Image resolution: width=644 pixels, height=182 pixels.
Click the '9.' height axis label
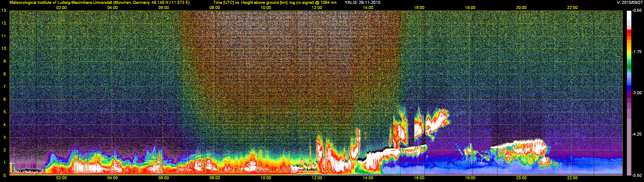pos(5,61)
